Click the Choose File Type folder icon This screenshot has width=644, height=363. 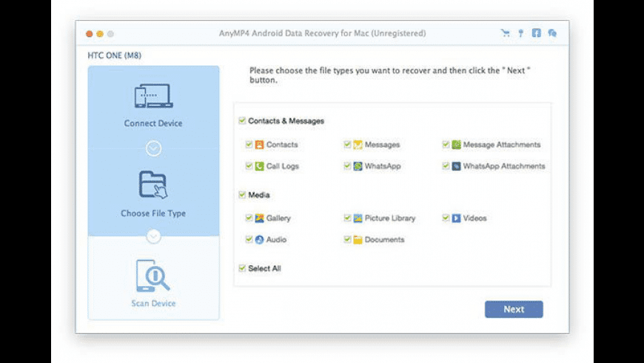tap(153, 185)
